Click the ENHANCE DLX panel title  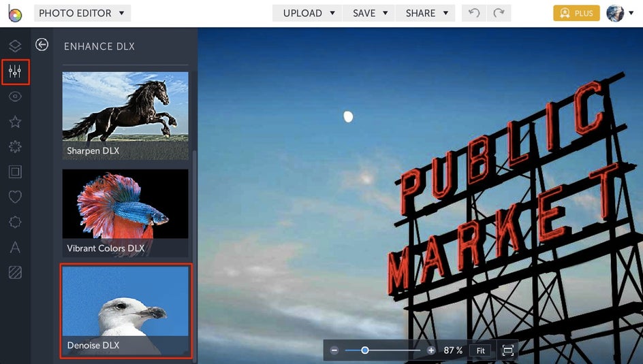[99, 46]
